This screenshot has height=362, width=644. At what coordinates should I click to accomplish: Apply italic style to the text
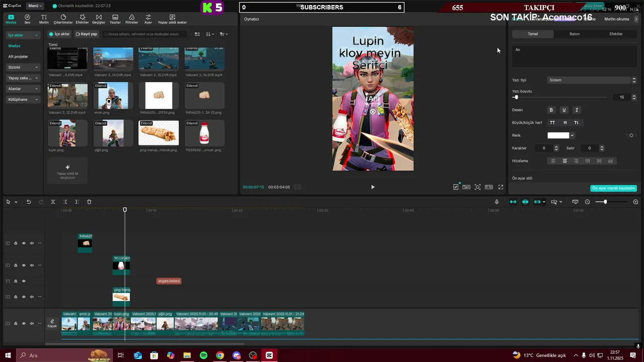coord(577,110)
